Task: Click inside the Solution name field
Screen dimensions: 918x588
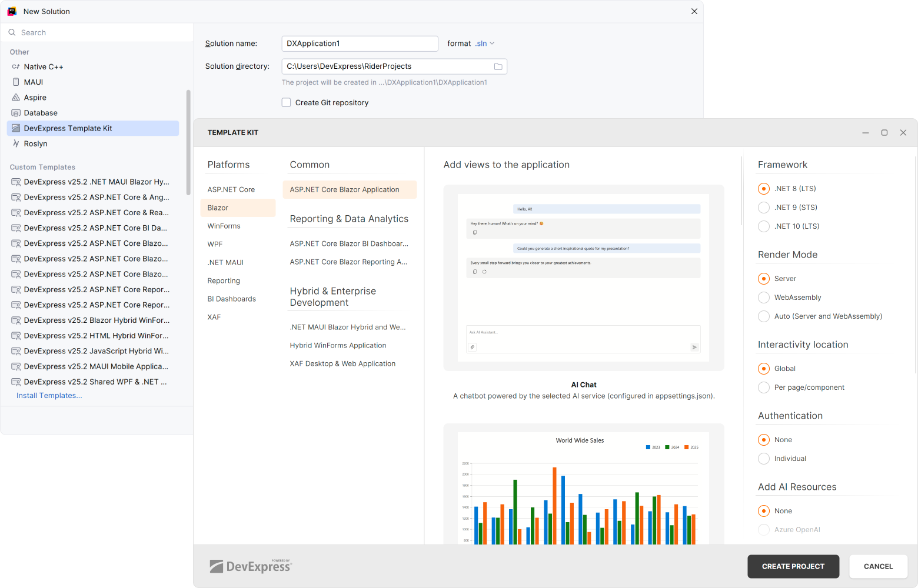Action: click(359, 43)
